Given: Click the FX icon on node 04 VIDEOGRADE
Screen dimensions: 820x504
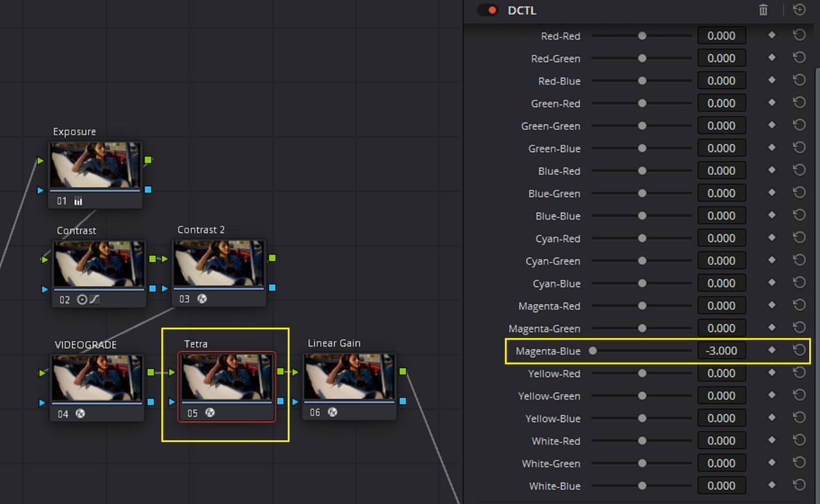Looking at the screenshot, I should pos(81,414).
